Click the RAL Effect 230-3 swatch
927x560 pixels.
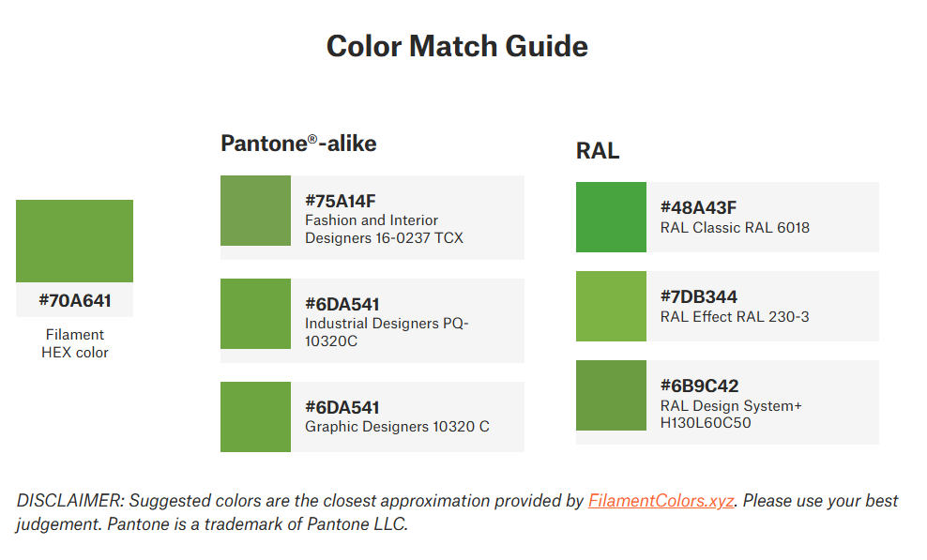(x=611, y=306)
